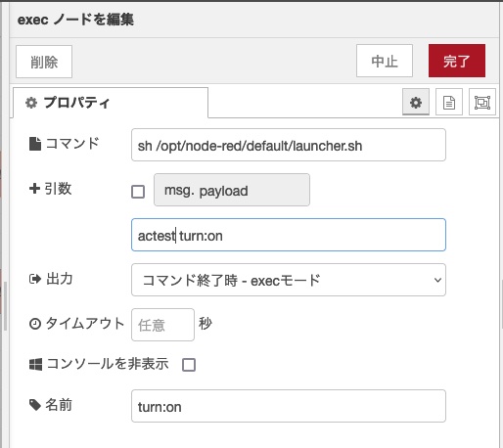
Task: Open the 出力 mode dropdown
Action: click(289, 280)
